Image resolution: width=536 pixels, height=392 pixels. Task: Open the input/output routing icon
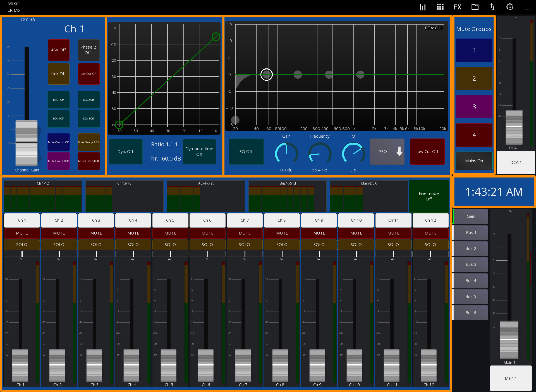tap(492, 7)
